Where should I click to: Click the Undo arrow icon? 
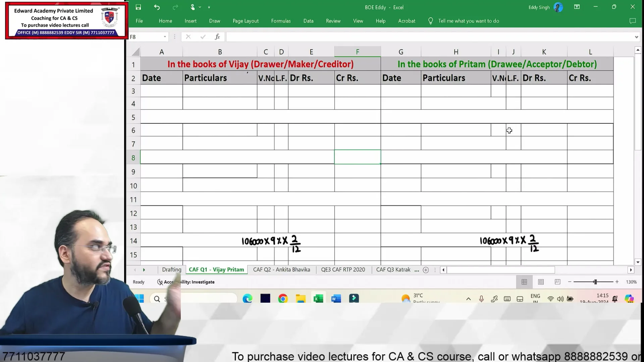(157, 7)
